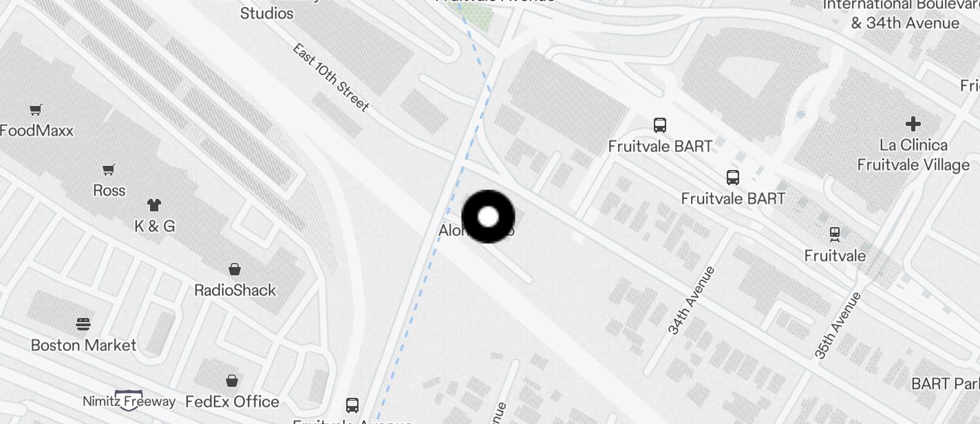Click the Fruitvale train station icon
This screenshot has height=424, width=980.
835,234
